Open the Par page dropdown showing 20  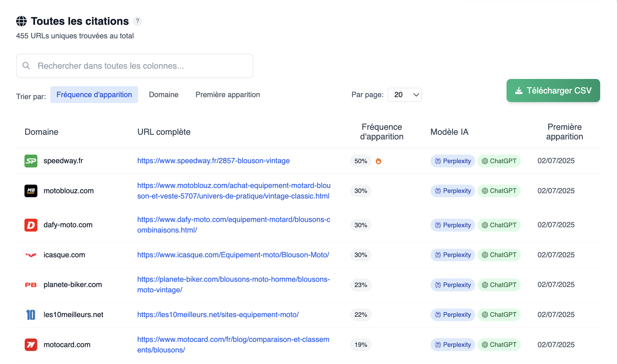click(404, 95)
